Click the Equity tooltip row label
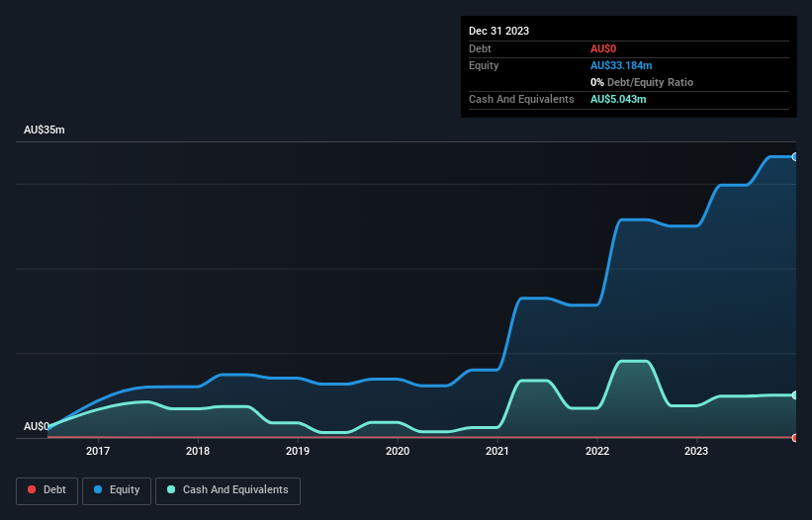The image size is (812, 520). 484,65
